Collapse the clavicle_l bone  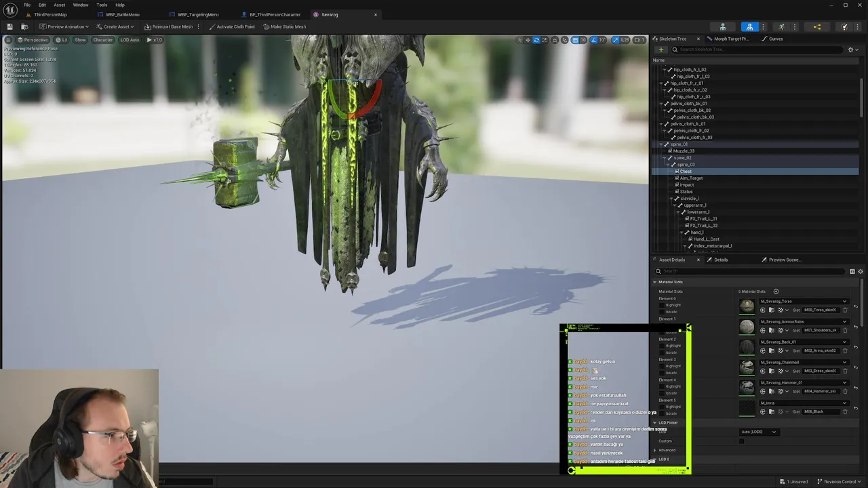[673, 199]
